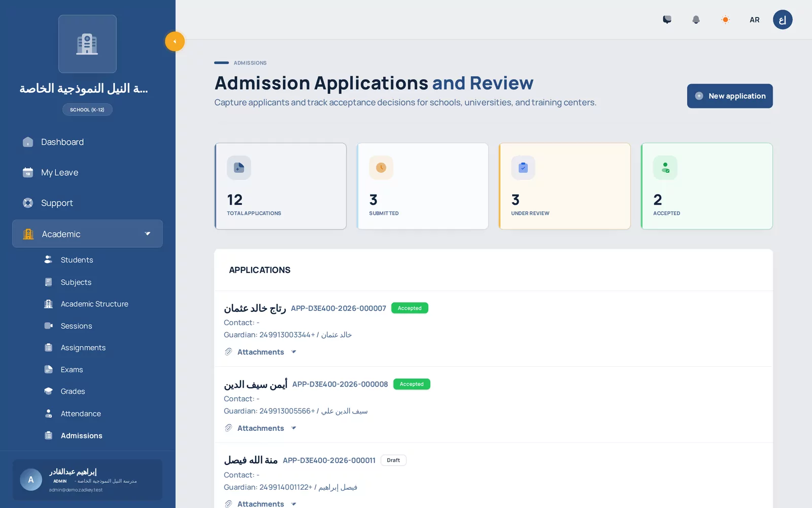The width and height of the screenshot is (812, 508).
Task: Click the Submitted clock icon
Action: (x=381, y=168)
